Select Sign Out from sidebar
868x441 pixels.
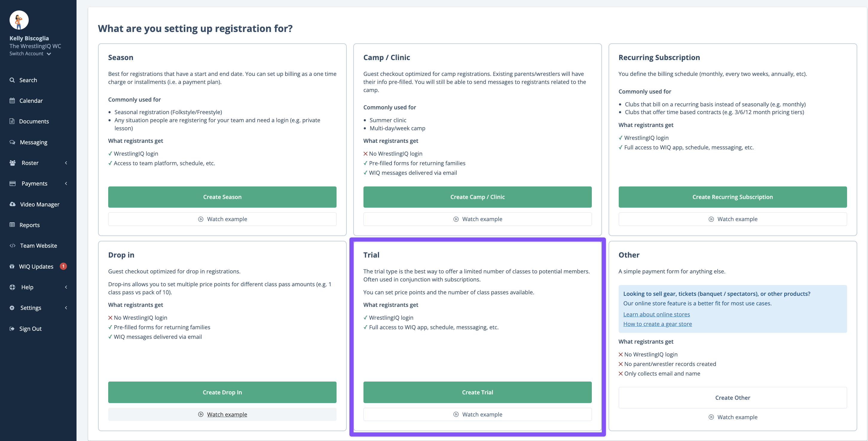tap(30, 328)
